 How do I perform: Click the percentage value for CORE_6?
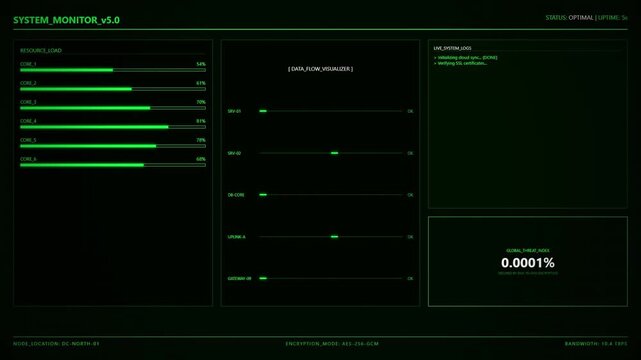[x=201, y=159]
